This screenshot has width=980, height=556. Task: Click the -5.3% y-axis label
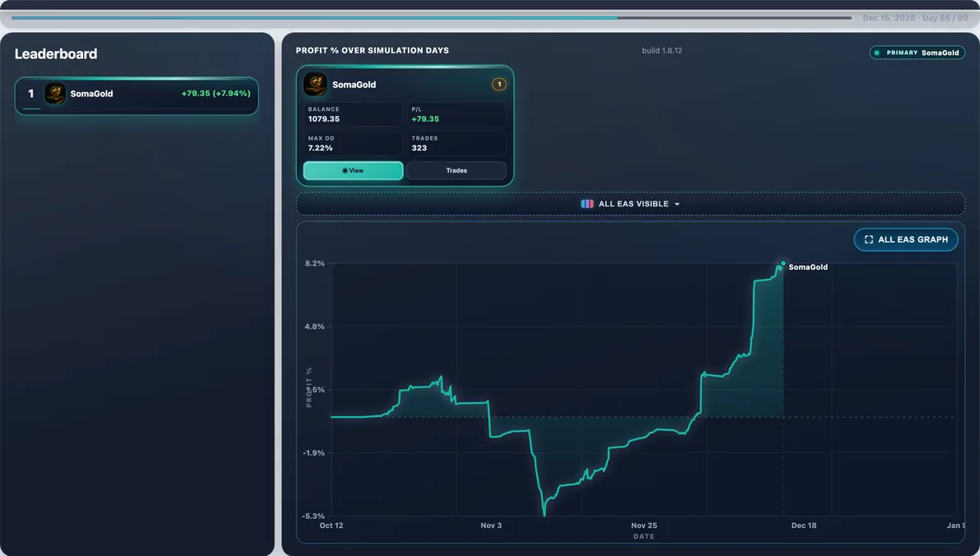313,516
